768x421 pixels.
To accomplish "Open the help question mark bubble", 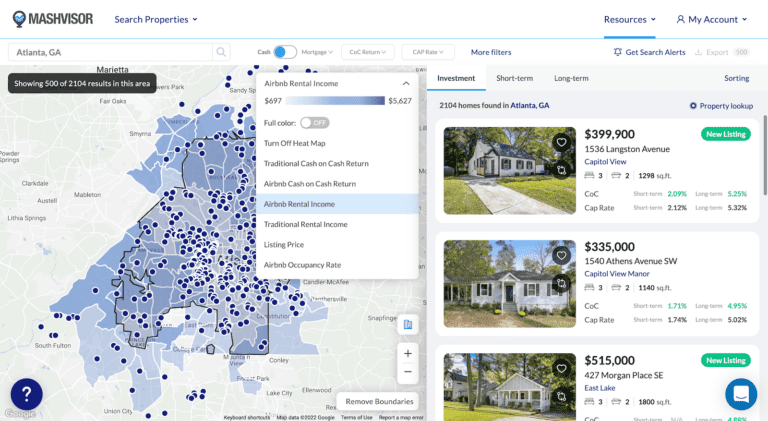I will point(27,394).
